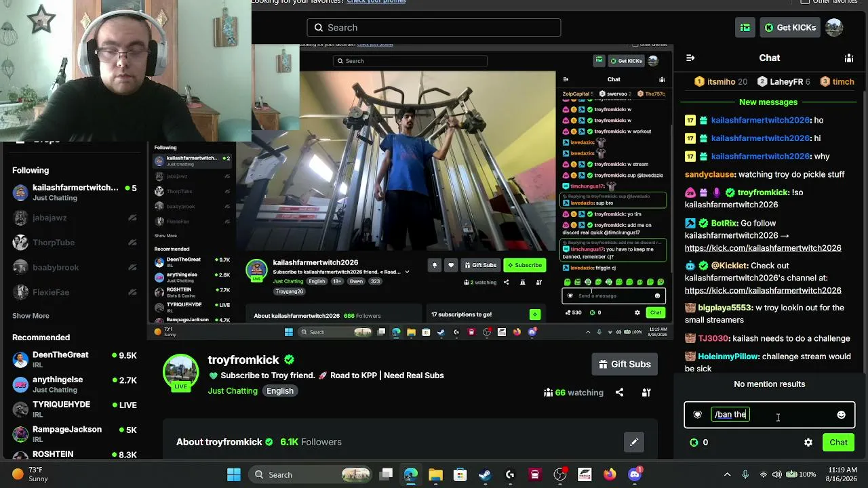
Task: Open OBS Studio from the taskbar
Action: tap(560, 474)
